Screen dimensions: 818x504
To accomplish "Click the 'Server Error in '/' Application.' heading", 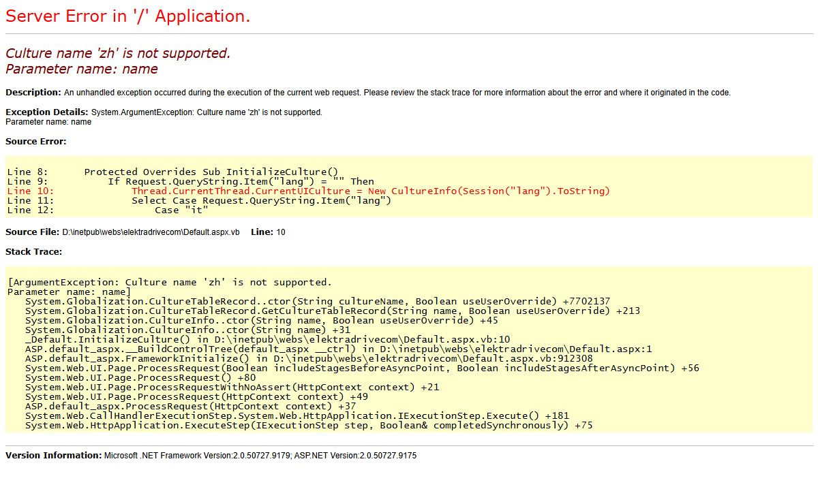I will (128, 16).
